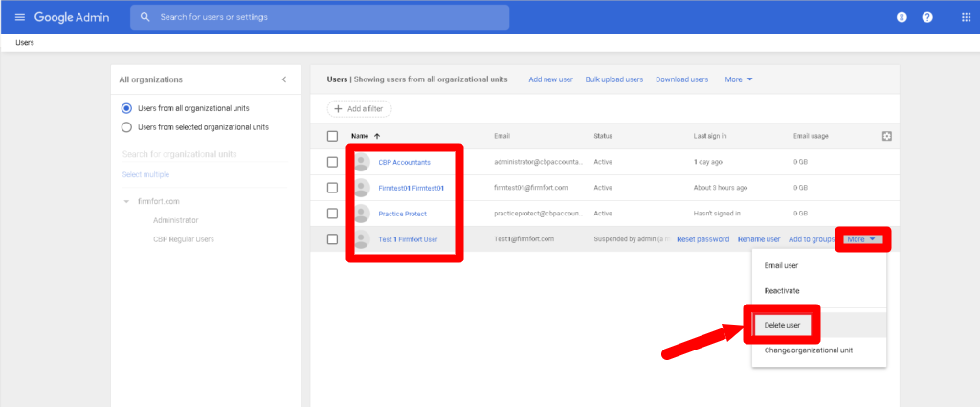This screenshot has height=407, width=980.
Task: Click the Last sign in column header
Action: tap(710, 136)
